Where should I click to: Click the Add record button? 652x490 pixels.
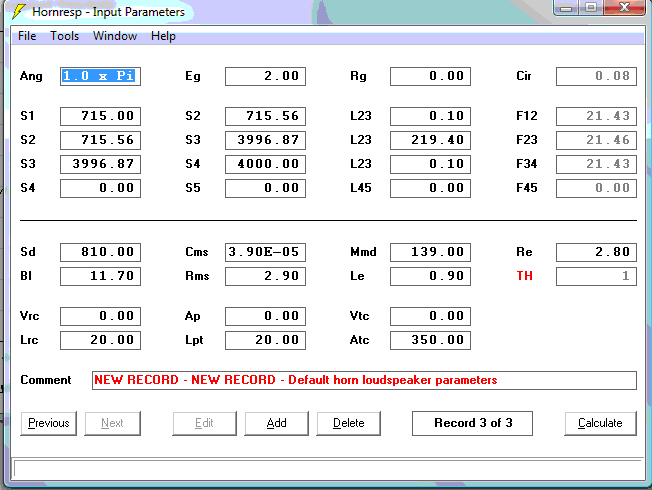point(277,423)
